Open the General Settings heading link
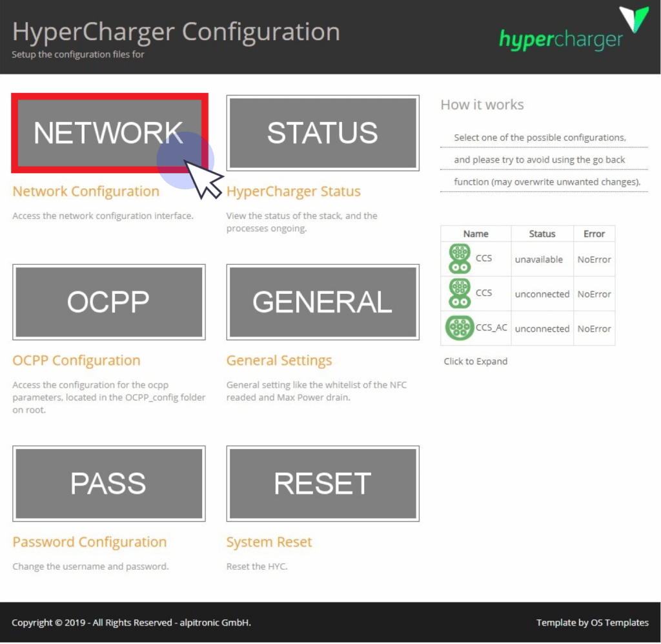Viewport: 661px width, 644px height. point(279,360)
